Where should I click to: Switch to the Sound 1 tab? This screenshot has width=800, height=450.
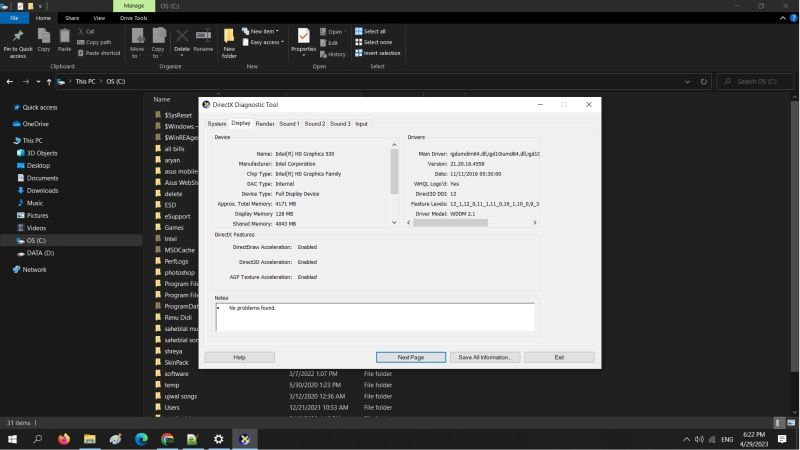tap(289, 124)
